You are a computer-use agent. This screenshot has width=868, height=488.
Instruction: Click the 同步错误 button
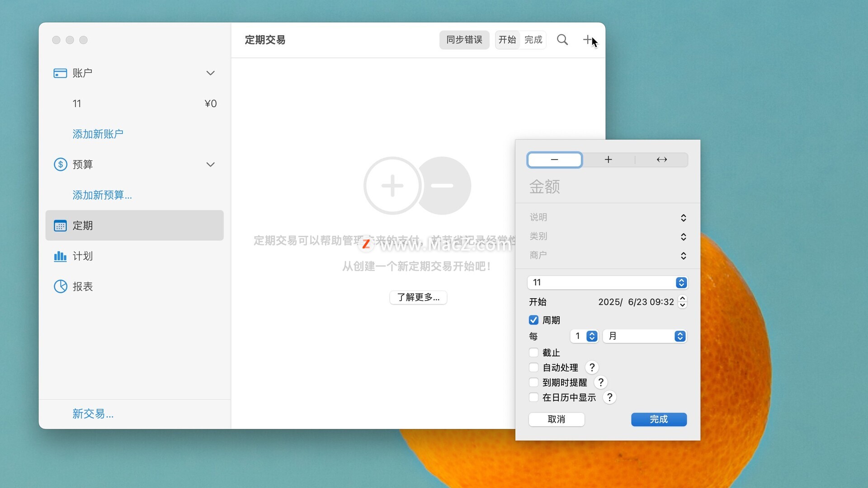point(464,40)
